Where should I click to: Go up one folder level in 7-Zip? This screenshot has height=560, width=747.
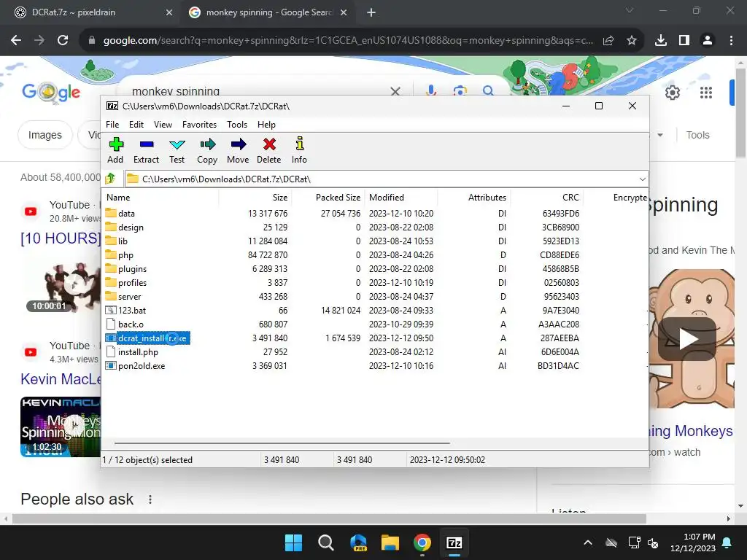point(111,179)
